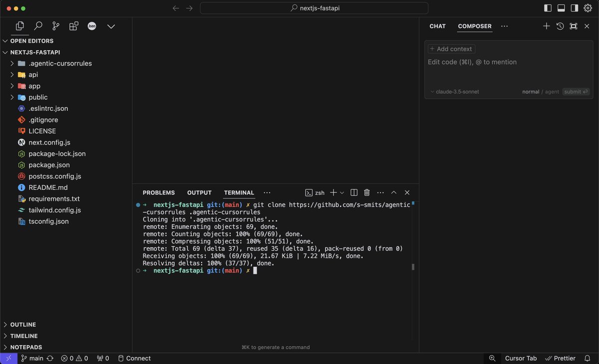Image resolution: width=599 pixels, height=364 pixels.
Task: Switch to the CHAT tab in the Composer panel
Action: (437, 26)
